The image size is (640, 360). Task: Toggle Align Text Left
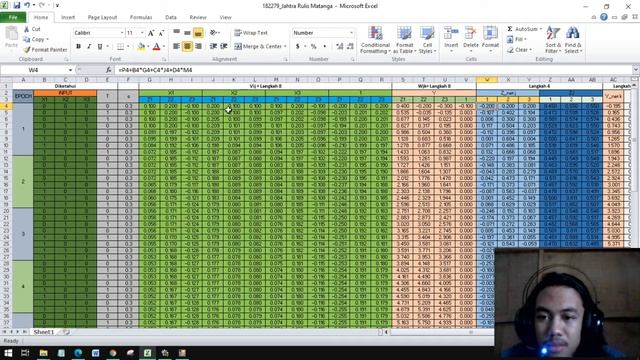coord(176,47)
